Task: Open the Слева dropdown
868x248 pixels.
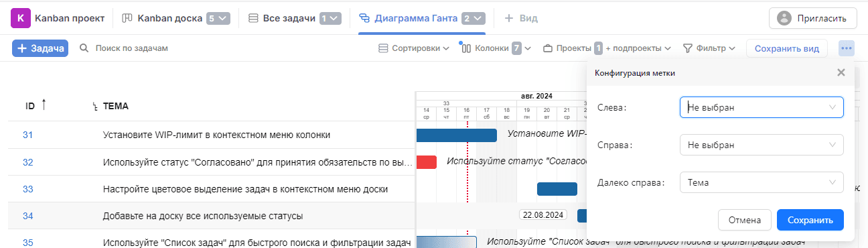Action: (762, 107)
